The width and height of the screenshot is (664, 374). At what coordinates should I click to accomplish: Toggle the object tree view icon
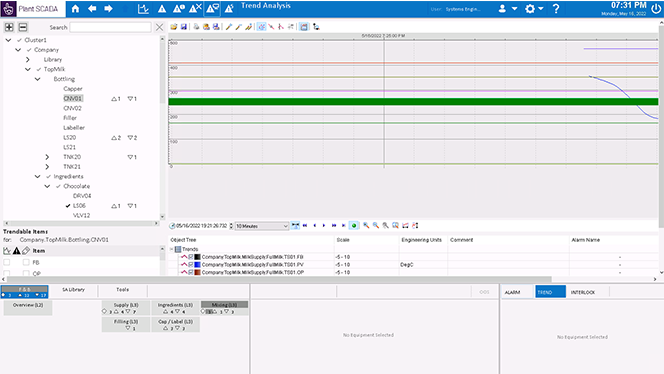click(x=304, y=27)
